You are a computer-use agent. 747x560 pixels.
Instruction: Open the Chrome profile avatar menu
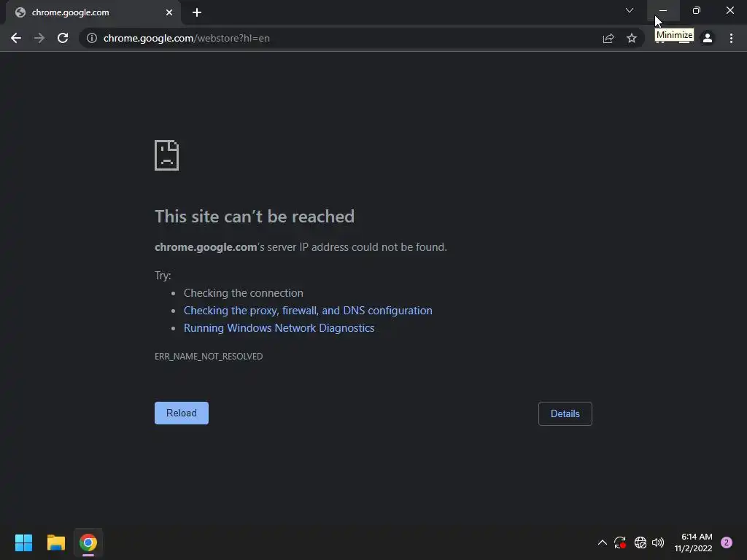(x=708, y=38)
